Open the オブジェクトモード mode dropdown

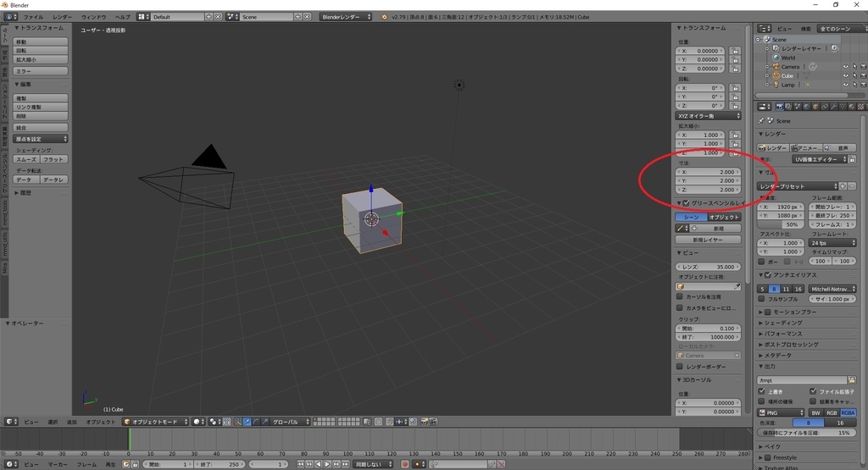[x=156, y=422]
